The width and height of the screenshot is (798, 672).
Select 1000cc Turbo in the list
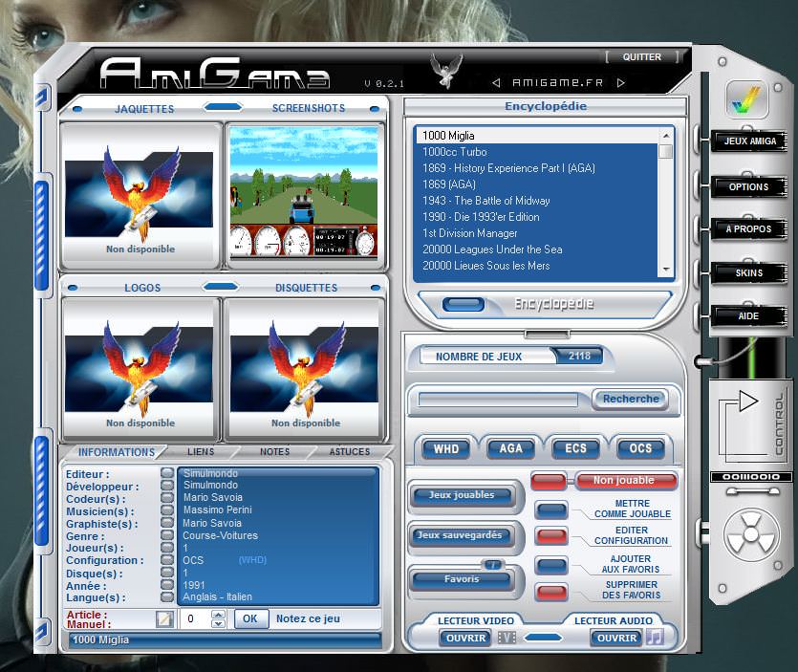pos(537,152)
